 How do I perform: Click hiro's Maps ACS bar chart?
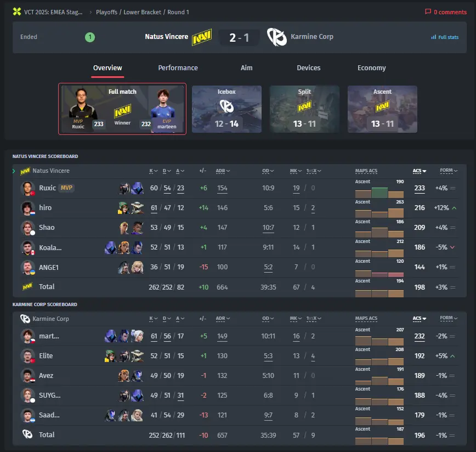(379, 213)
